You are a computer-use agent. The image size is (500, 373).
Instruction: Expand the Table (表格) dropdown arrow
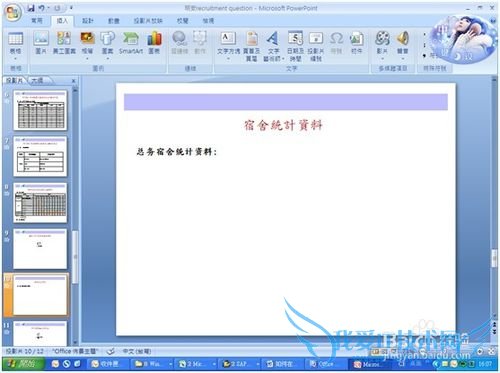pos(15,59)
